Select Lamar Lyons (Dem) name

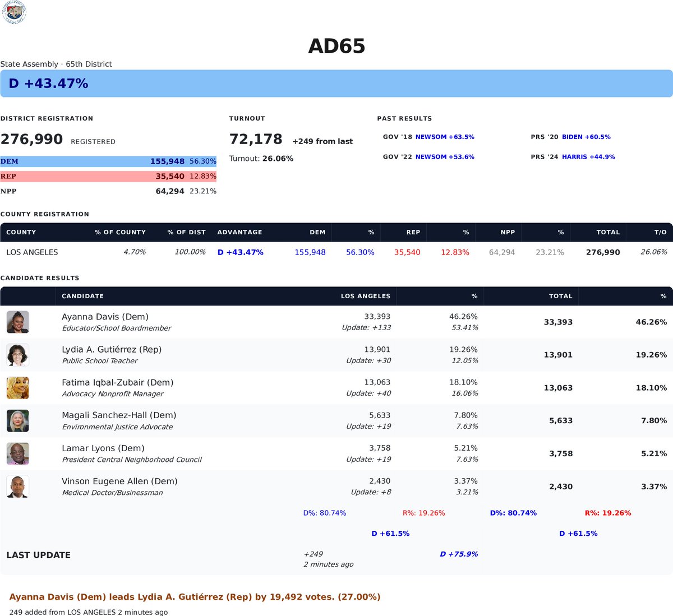tap(103, 448)
